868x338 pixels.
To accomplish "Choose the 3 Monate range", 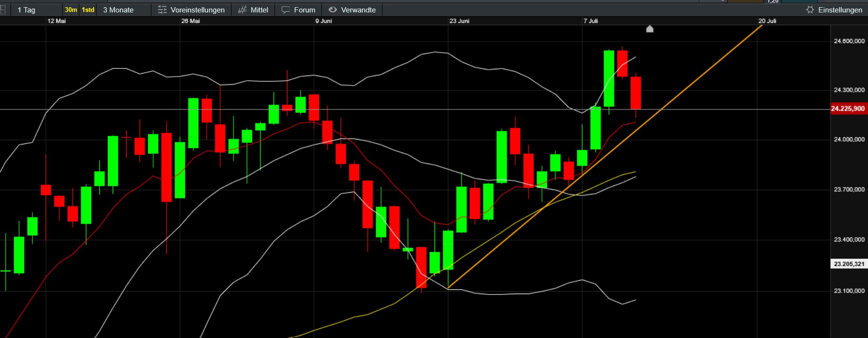I will pyautogui.click(x=118, y=10).
